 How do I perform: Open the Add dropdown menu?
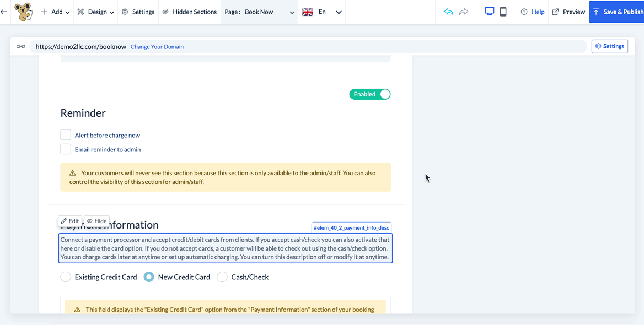(x=55, y=12)
